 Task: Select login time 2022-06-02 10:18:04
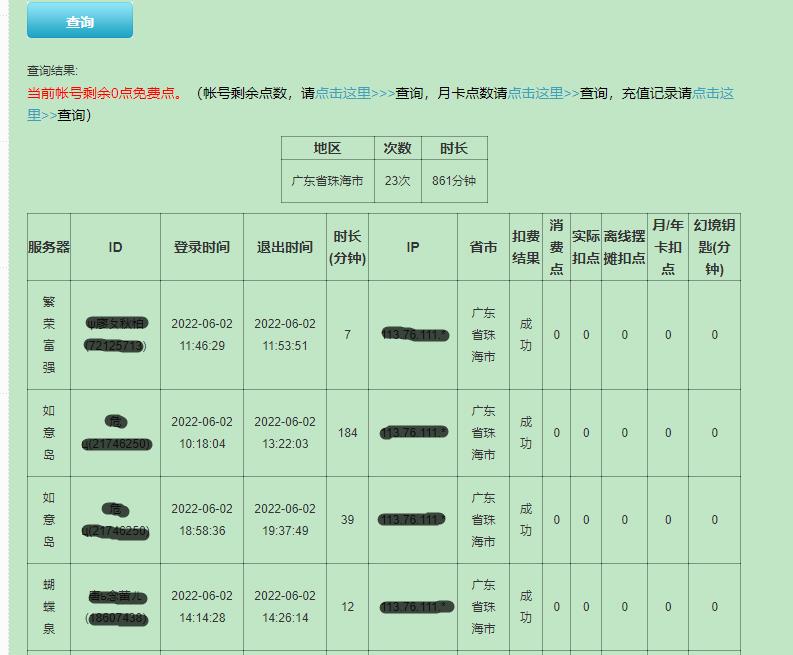(201, 432)
